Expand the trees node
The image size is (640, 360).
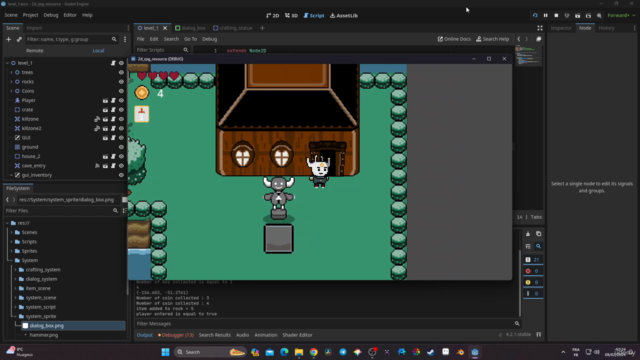pyautogui.click(x=11, y=72)
